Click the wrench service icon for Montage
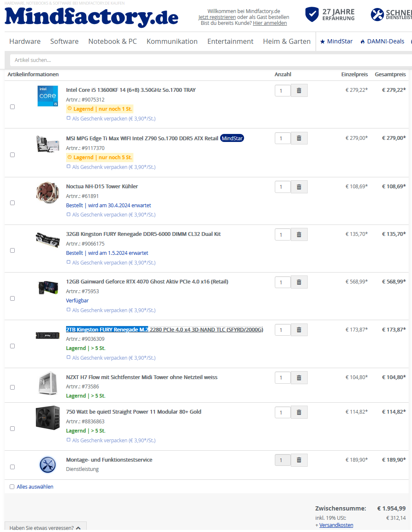 [48, 465]
